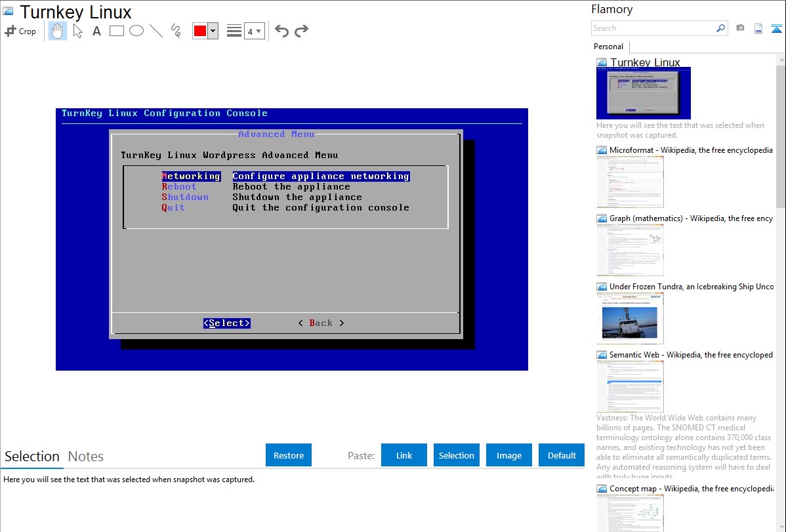Click the Semantic Web - Wikipedia title text
The height and width of the screenshot is (532, 786).
(691, 354)
